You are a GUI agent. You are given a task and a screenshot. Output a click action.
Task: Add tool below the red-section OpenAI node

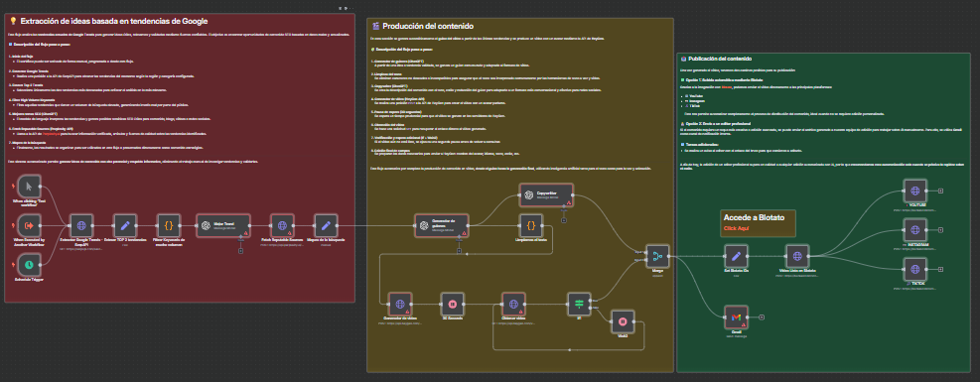point(240,251)
